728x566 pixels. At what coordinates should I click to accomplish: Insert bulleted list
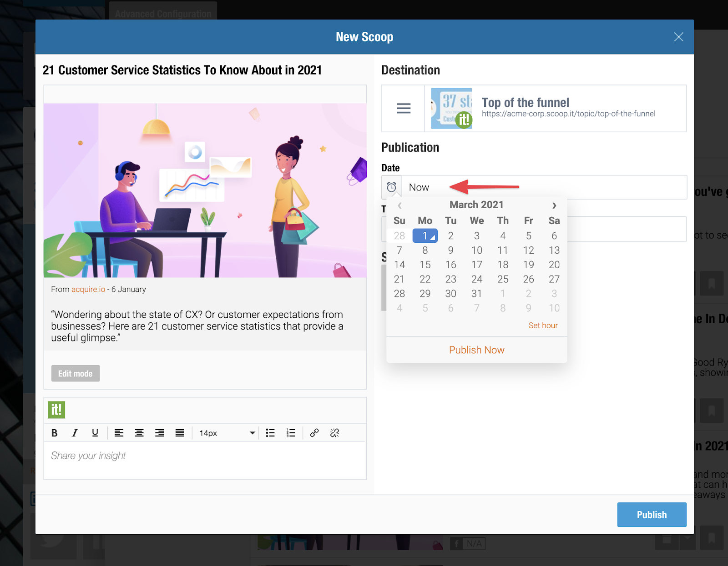[x=270, y=433]
